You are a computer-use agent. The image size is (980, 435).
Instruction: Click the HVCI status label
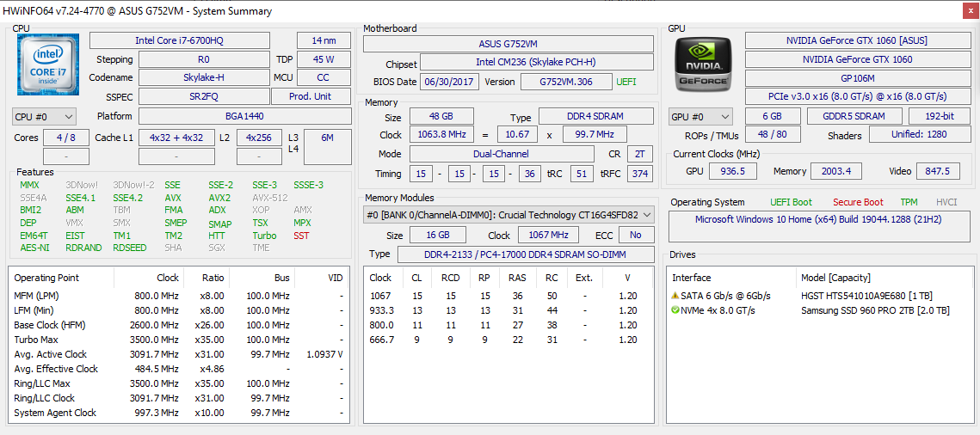click(x=947, y=202)
